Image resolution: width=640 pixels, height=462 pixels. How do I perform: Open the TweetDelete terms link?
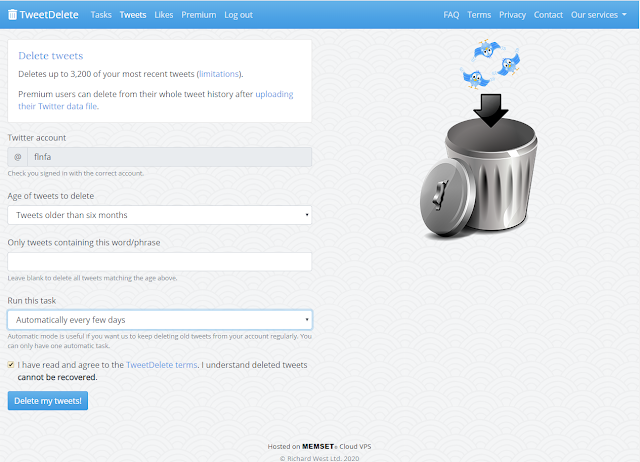162,365
